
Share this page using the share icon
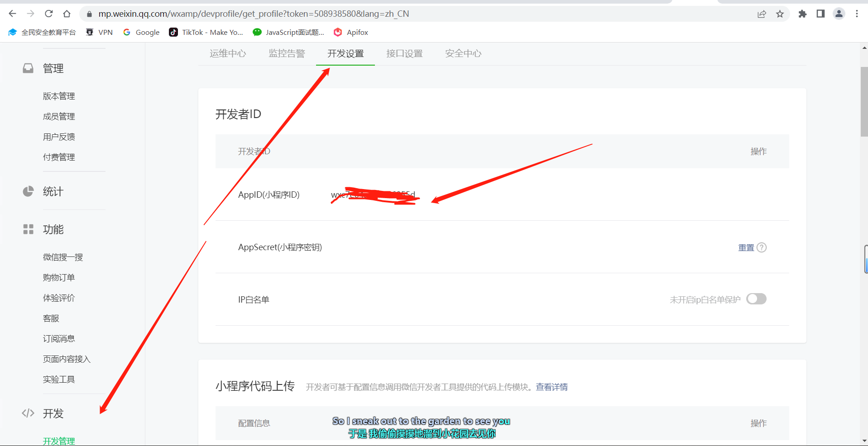[762, 14]
